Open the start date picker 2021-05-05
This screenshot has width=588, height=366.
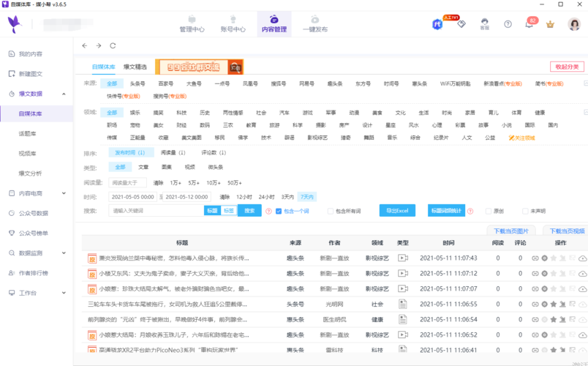tap(133, 197)
